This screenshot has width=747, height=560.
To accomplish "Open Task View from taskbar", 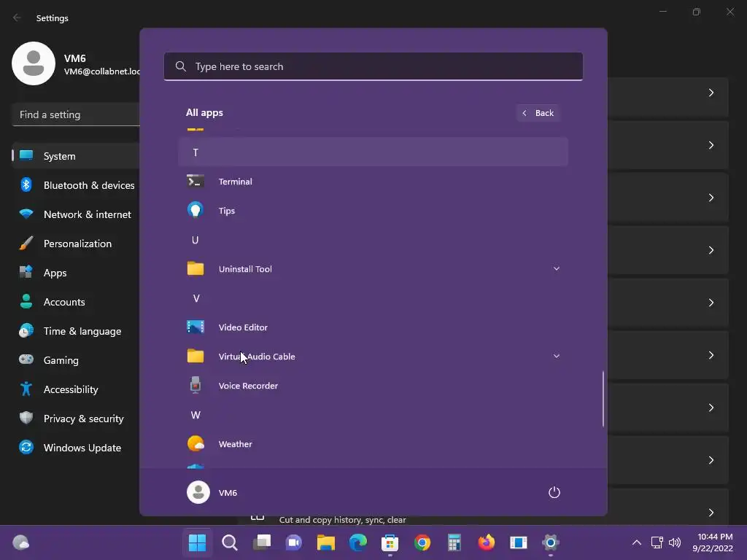I will pos(262,542).
